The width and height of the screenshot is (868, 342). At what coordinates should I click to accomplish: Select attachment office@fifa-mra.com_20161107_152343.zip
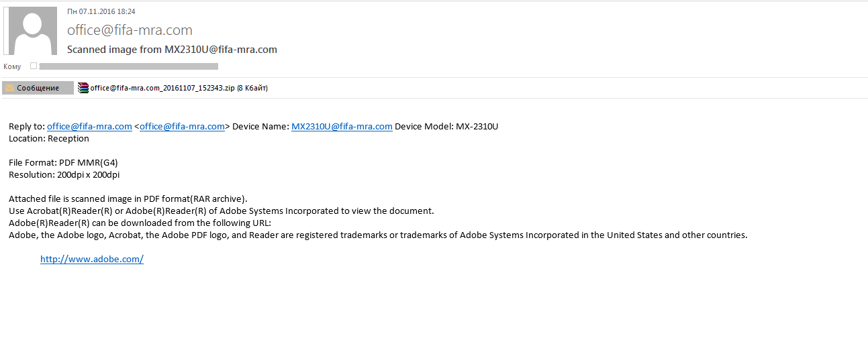pyautogui.click(x=173, y=88)
